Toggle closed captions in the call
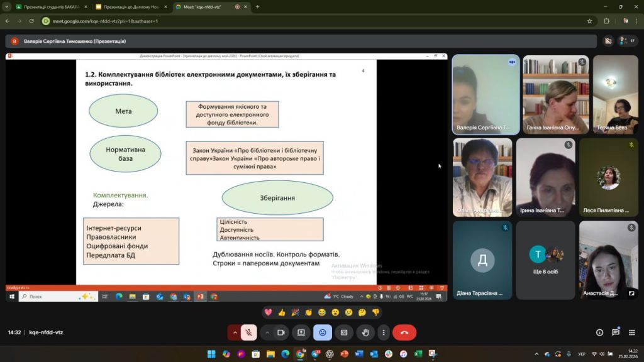Screen dimensions: 644x362 tap(344, 332)
